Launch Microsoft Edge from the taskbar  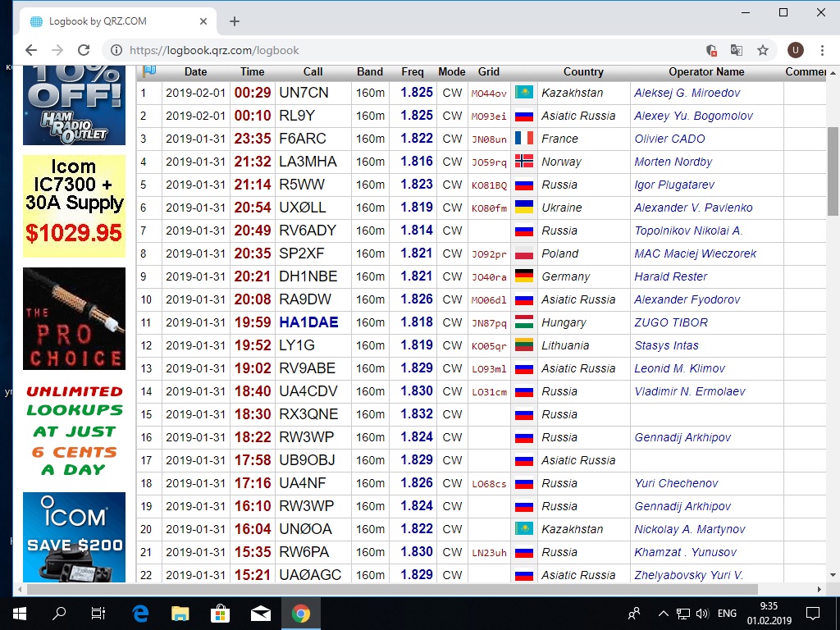[140, 613]
